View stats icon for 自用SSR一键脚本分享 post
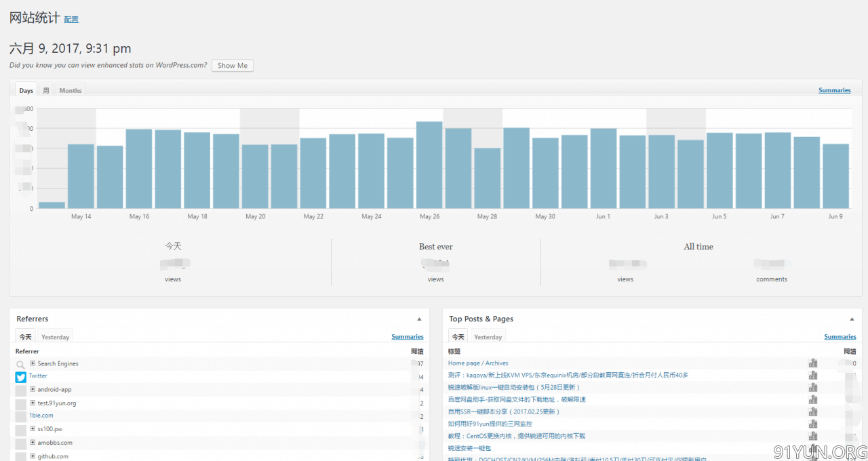 [x=812, y=412]
